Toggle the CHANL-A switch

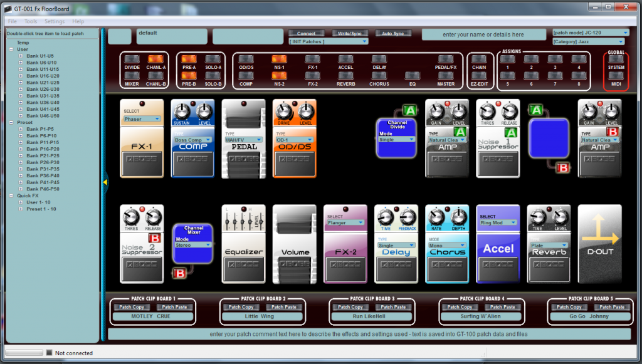[155, 60]
